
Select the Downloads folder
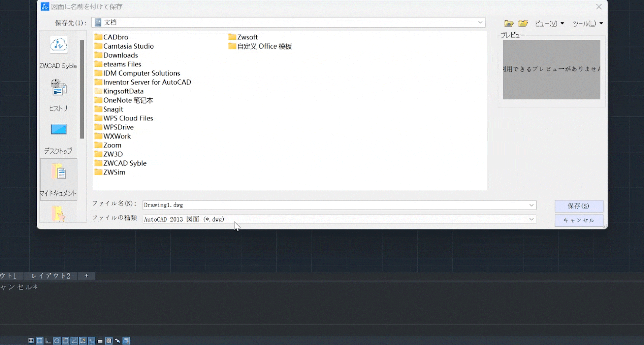coord(116,55)
